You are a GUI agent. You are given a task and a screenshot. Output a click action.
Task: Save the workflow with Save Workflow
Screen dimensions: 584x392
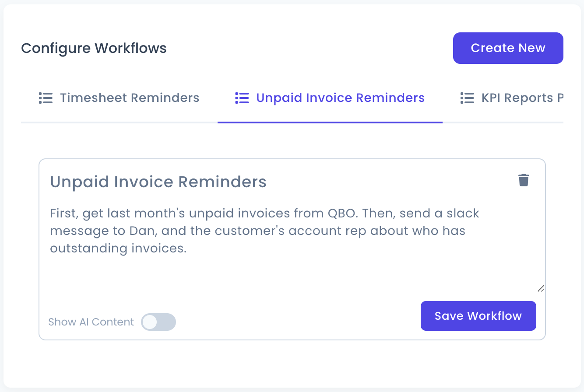[478, 316]
